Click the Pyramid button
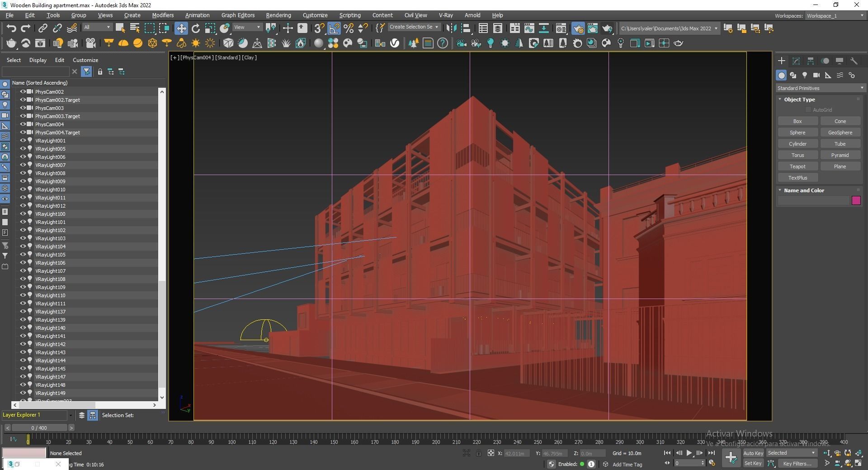 [x=840, y=155]
